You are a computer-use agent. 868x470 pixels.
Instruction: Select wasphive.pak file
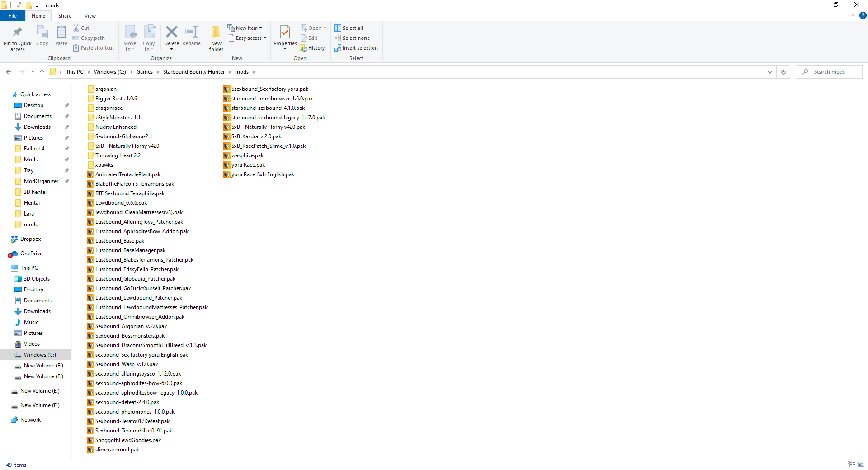coord(244,155)
